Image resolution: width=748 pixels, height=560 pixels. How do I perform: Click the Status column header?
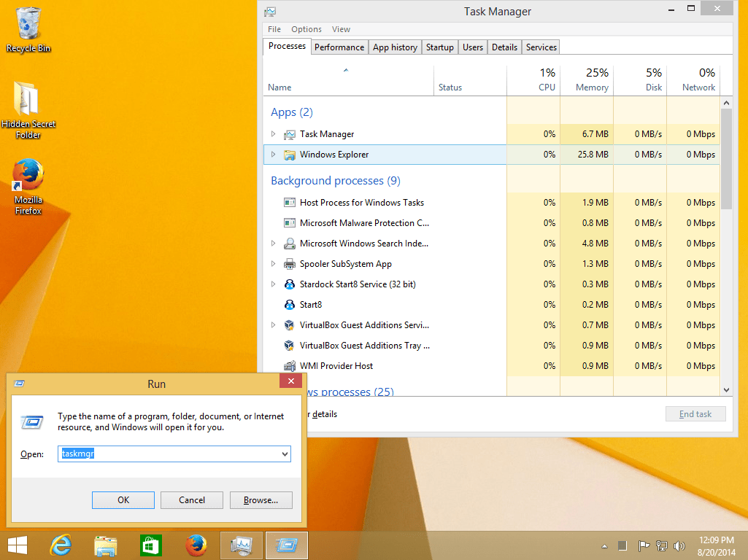pyautogui.click(x=471, y=80)
